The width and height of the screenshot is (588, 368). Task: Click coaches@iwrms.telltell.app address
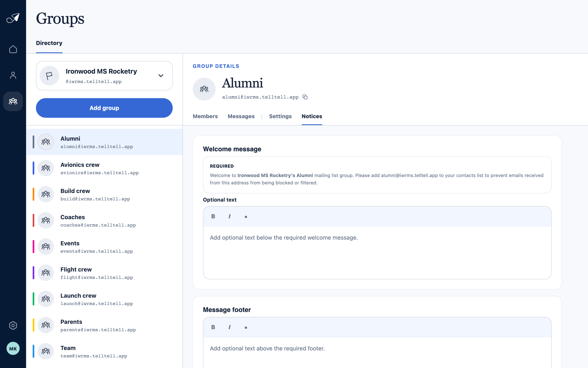click(98, 225)
